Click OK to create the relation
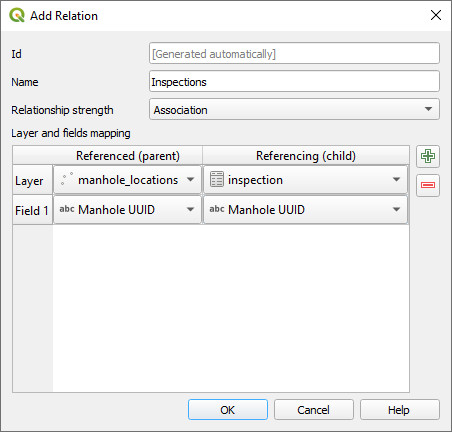 (228, 410)
